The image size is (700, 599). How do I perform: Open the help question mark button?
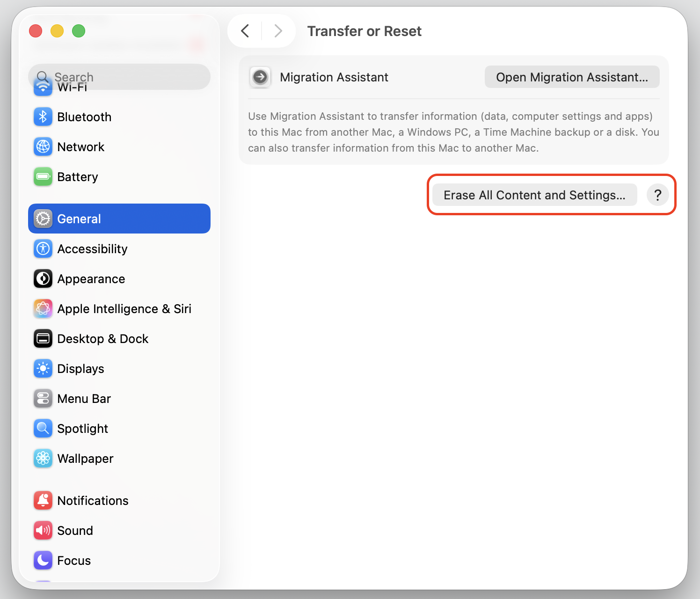point(657,195)
